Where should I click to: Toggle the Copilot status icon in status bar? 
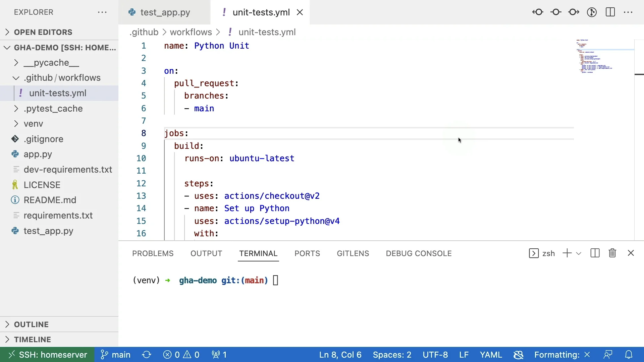518,355
